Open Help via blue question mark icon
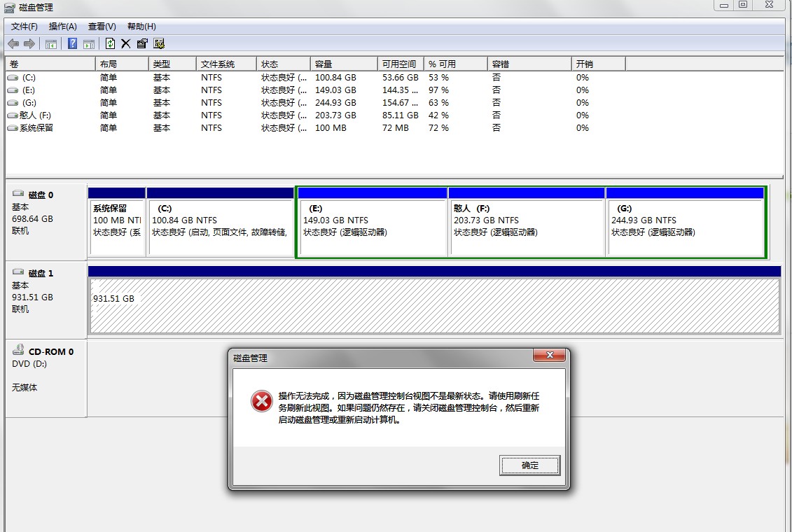The height and width of the screenshot is (532, 792). pyautogui.click(x=72, y=43)
